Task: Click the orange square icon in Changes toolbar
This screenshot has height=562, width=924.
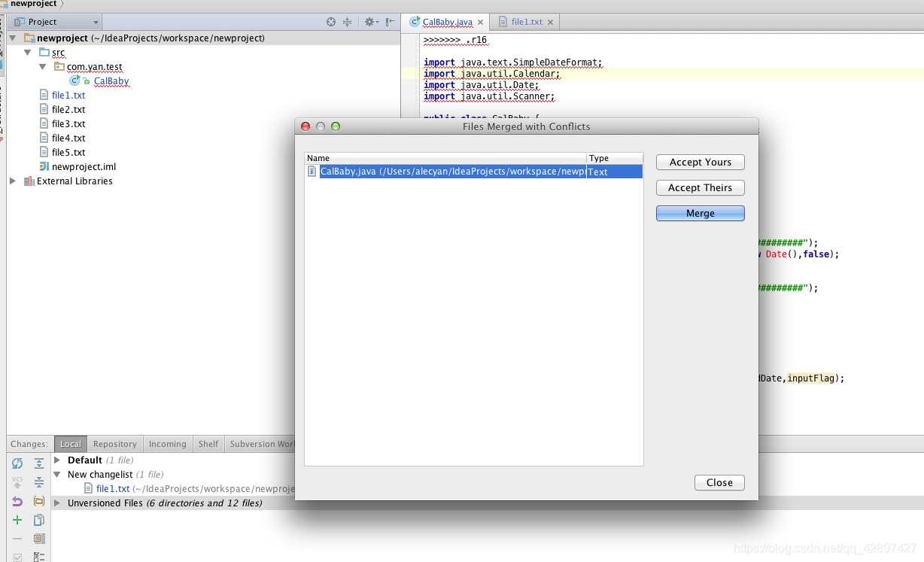Action: pos(39,539)
